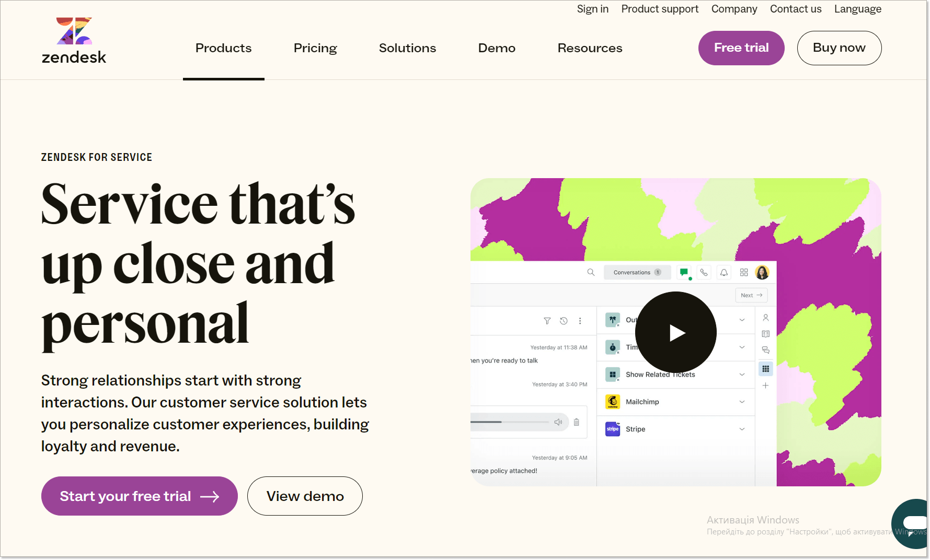Screen dimensions: 930x560
Task: Click the audio progress slider
Action: coord(510,422)
